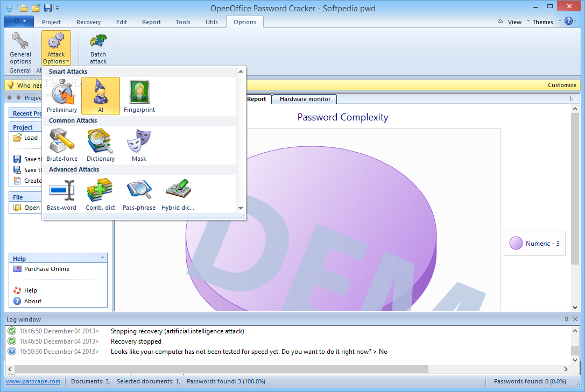Click the Password Complexity chart title
The width and height of the screenshot is (585, 392).
342,117
